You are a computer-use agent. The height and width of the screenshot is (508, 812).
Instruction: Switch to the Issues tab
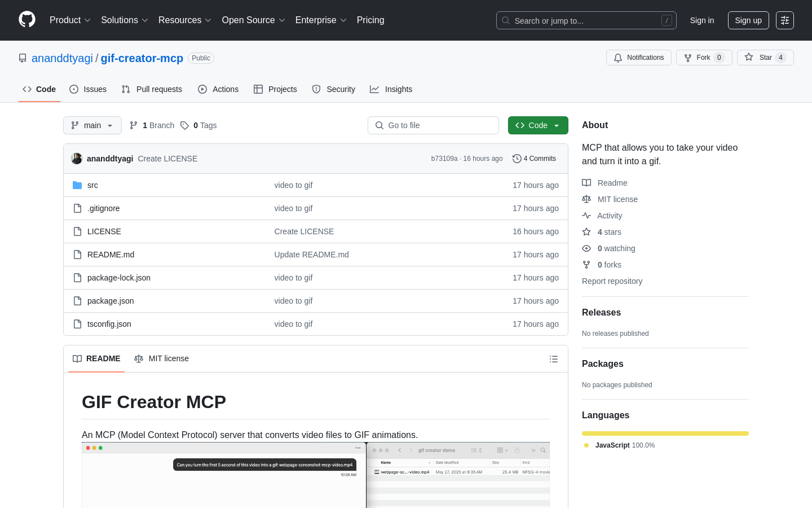point(88,89)
